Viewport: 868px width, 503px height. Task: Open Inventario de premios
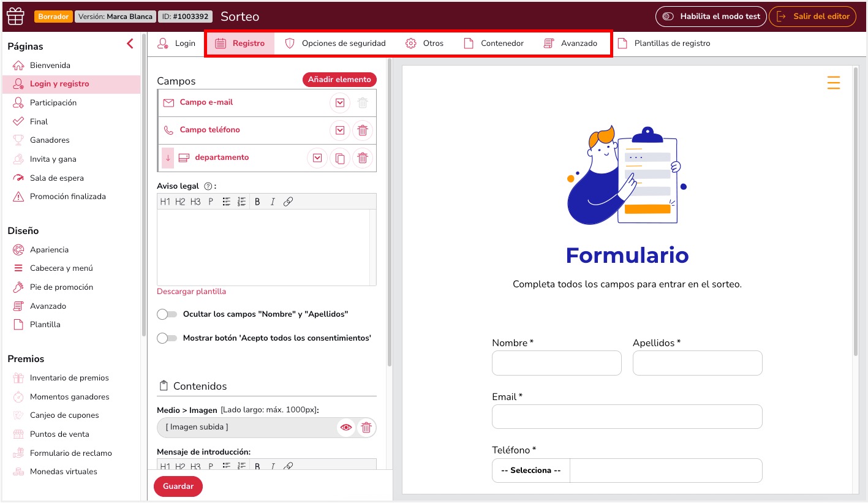[x=70, y=377]
